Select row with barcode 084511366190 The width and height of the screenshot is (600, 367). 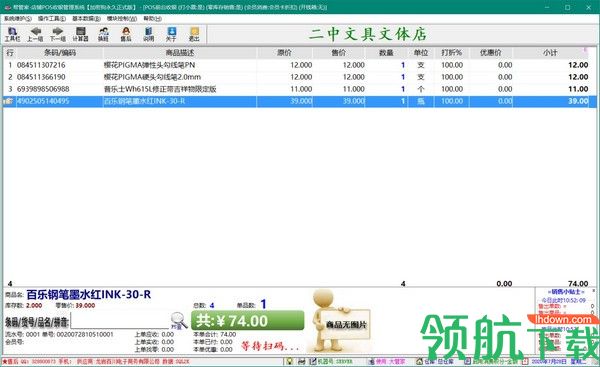click(x=300, y=77)
